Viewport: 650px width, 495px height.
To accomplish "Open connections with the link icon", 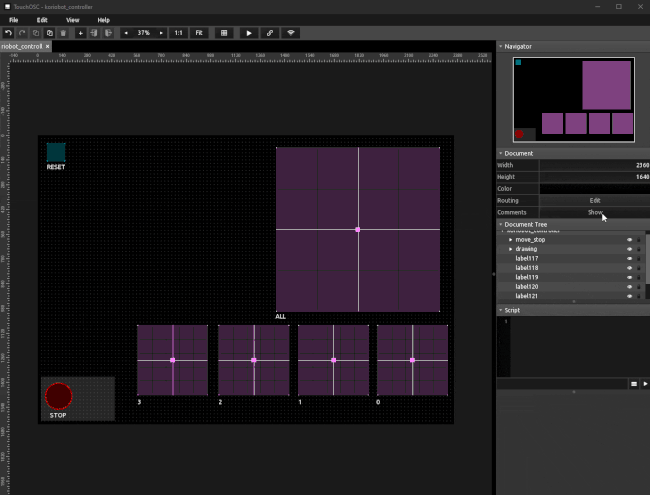I will 270,33.
